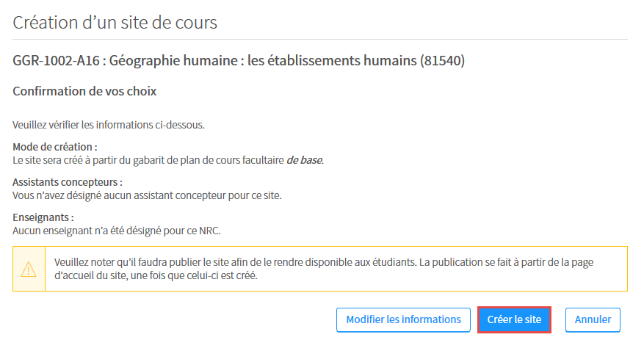
Task: Select the GGR-1002-A16 course code text
Action: [x=57, y=60]
